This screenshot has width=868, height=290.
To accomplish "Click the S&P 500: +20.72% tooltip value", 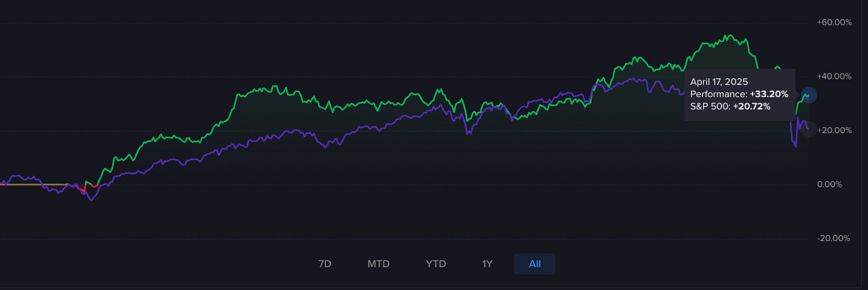I will coord(730,106).
